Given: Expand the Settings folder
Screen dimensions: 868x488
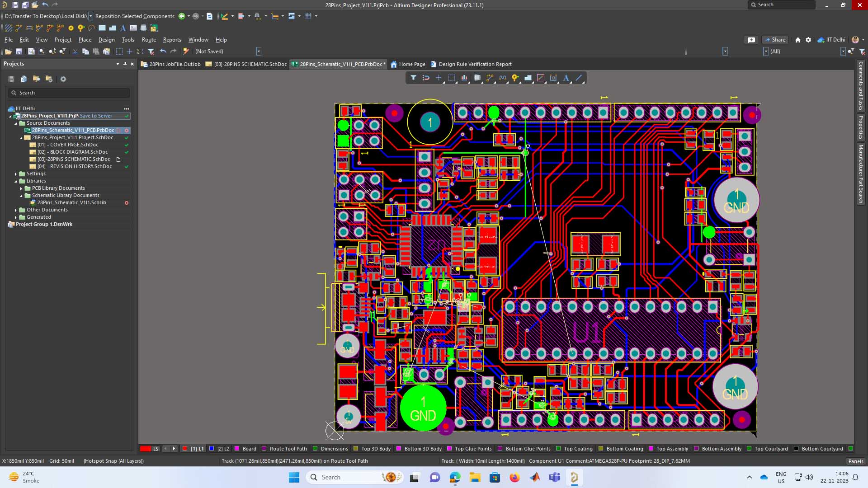Looking at the screenshot, I should click(16, 174).
